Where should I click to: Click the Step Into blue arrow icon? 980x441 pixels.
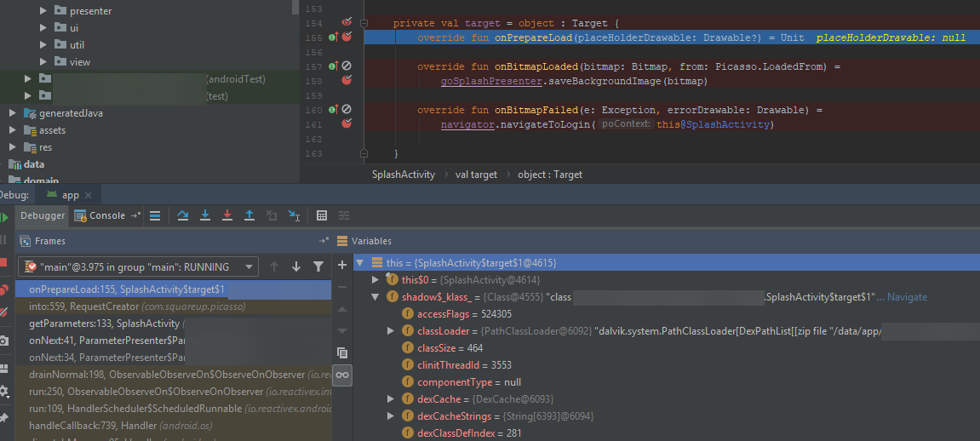tap(204, 215)
